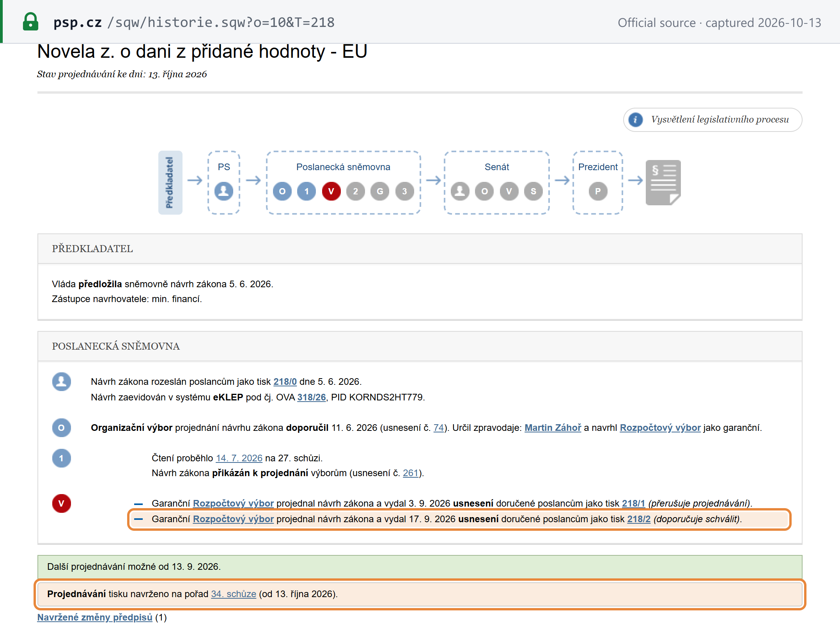Click the Předkladatel vertical stage label

(170, 183)
